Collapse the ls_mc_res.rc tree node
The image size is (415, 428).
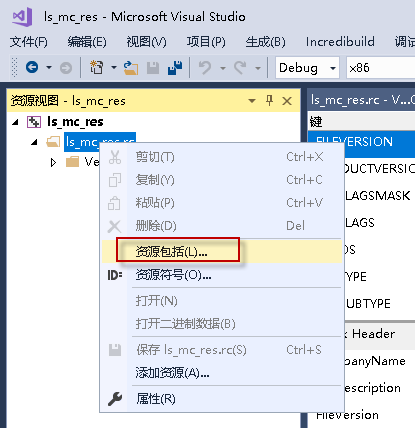(34, 142)
